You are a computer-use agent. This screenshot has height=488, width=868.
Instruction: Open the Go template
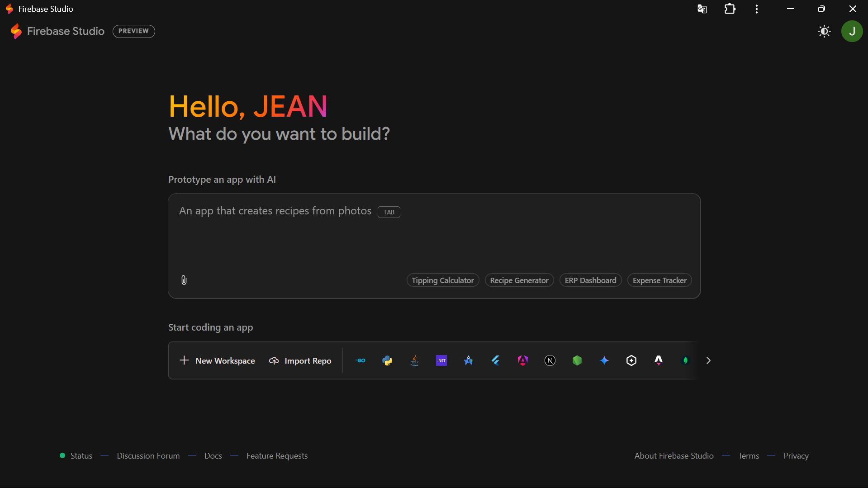[x=361, y=360]
